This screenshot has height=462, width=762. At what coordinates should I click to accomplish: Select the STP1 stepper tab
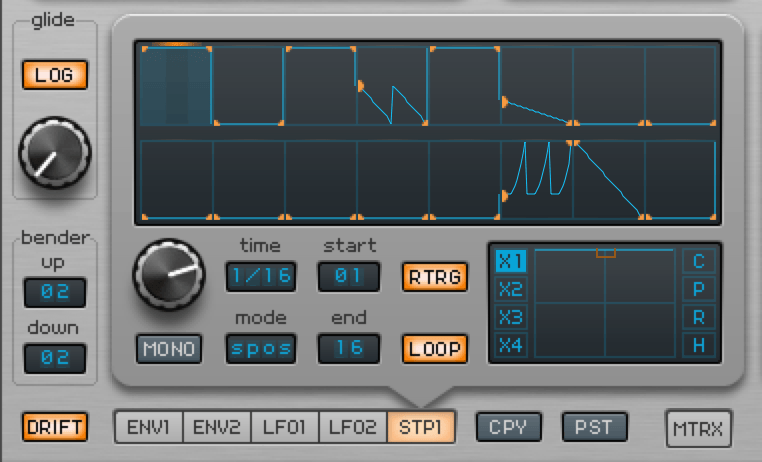click(x=421, y=427)
